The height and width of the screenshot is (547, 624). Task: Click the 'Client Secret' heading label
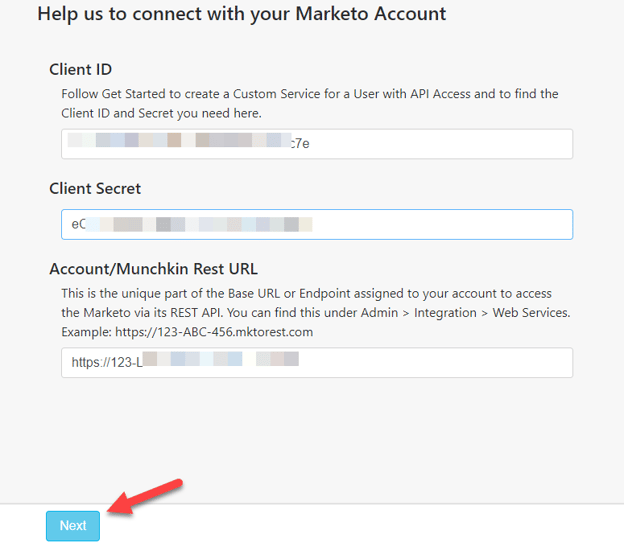click(95, 189)
